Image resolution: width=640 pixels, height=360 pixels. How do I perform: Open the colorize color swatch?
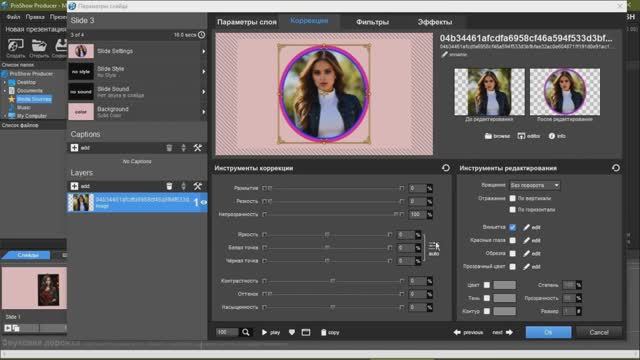pos(504,285)
